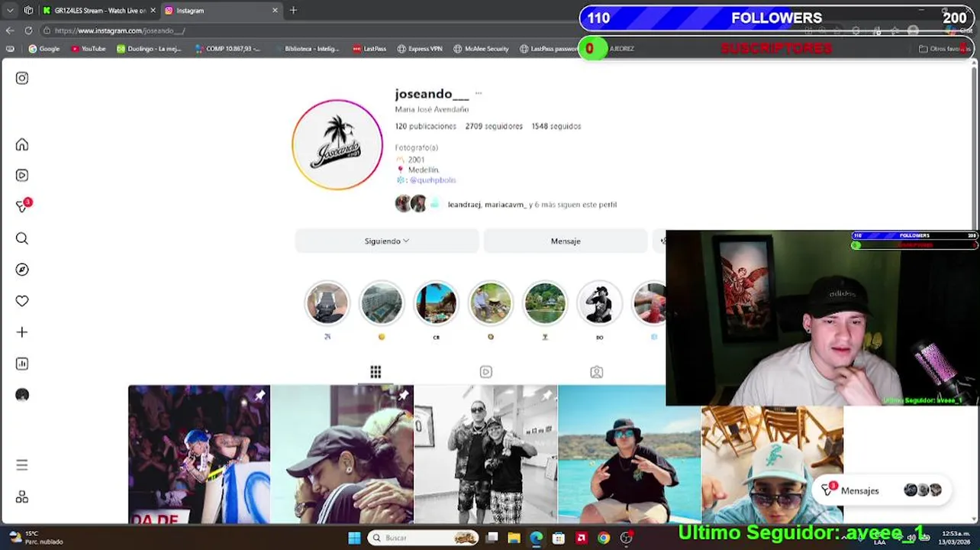Screen dimensions: 980x550
Task: Open the LastPass bookmark
Action: point(369,49)
